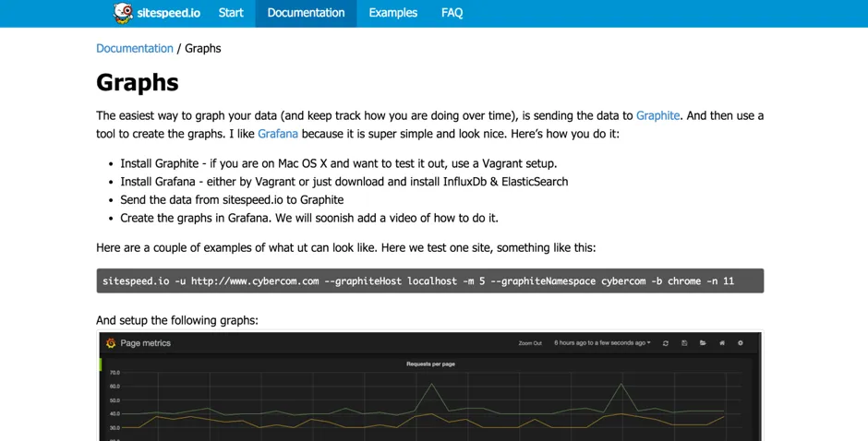The width and height of the screenshot is (868, 441).
Task: Click the save dashboard icon in Grafana
Action: click(x=684, y=343)
